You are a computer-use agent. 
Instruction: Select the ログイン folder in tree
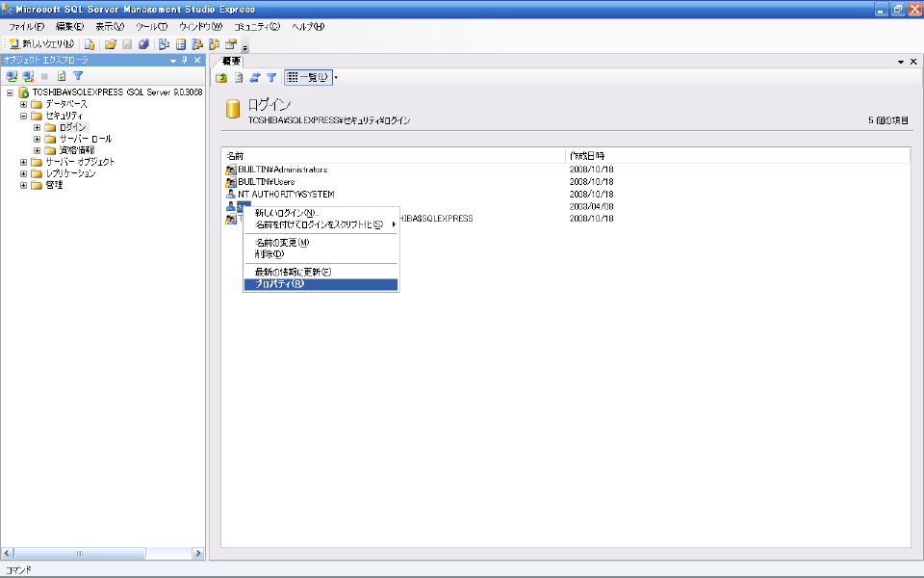72,127
